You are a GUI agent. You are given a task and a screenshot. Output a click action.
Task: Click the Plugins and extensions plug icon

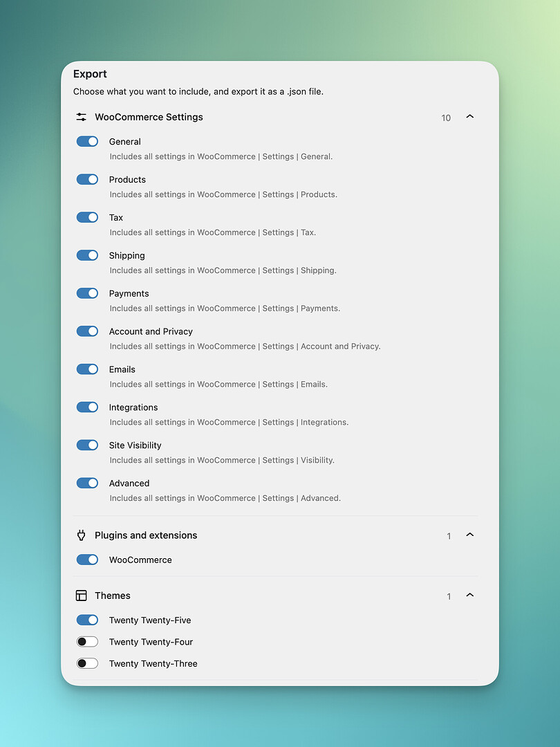(x=82, y=535)
